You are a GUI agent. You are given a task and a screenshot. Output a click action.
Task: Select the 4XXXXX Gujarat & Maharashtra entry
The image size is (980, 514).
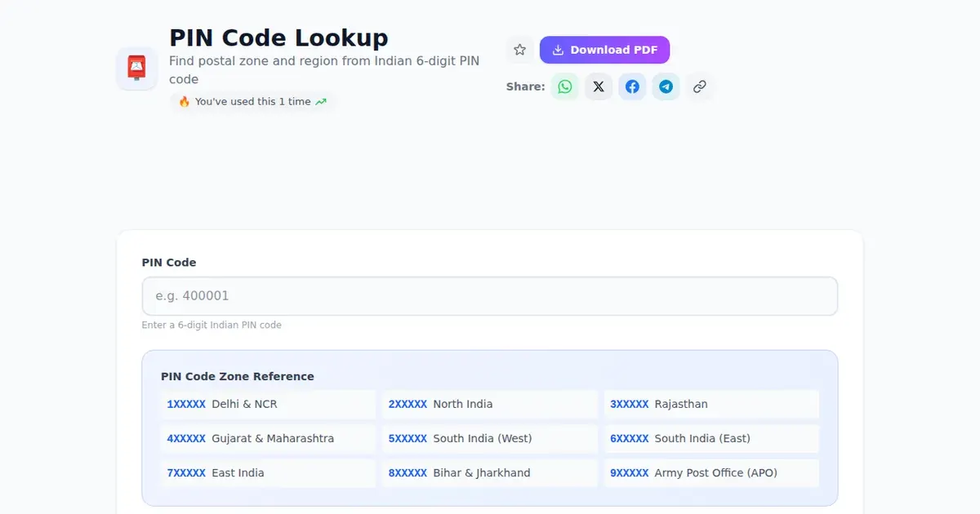(x=268, y=438)
